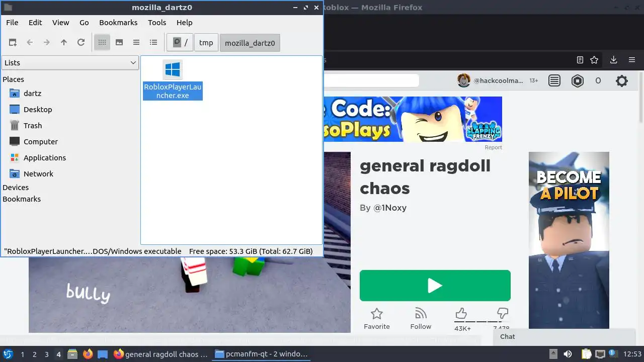Go up to the parent folder
This screenshot has width=644, height=362.
(x=64, y=43)
